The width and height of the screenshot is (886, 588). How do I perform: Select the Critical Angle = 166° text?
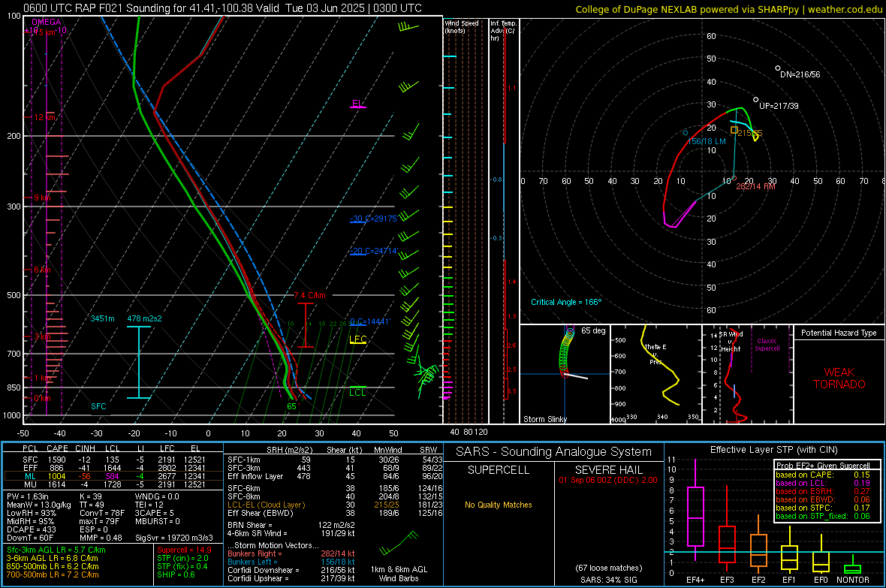[566, 302]
